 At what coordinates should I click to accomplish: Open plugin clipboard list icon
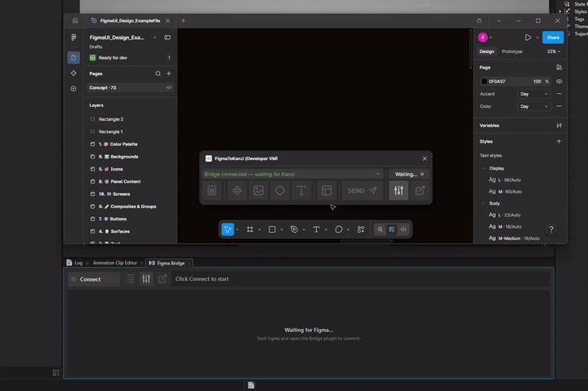pos(212,190)
